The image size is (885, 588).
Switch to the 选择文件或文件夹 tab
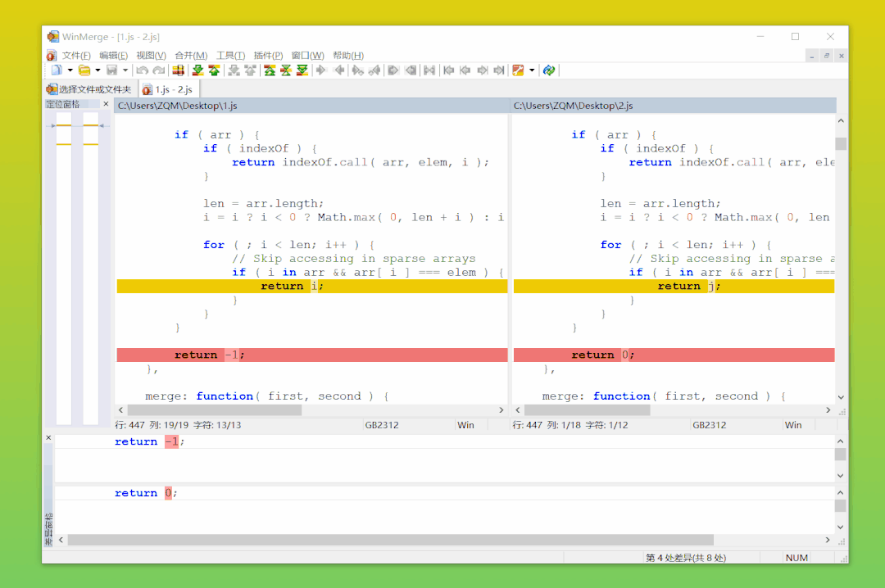(x=90, y=89)
